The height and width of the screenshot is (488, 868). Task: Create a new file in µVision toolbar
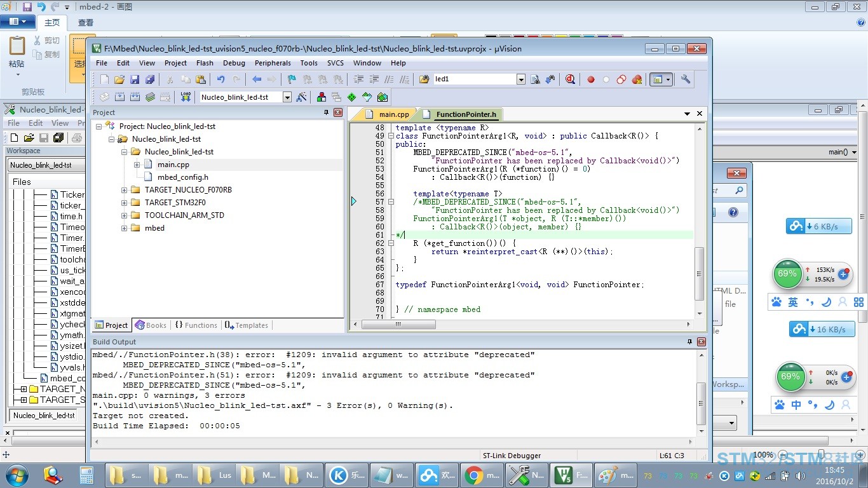(105, 79)
